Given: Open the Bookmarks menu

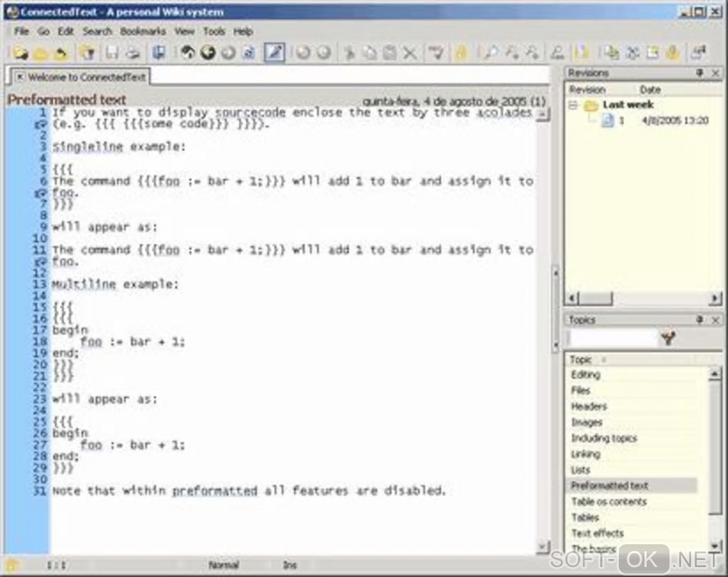Looking at the screenshot, I should pyautogui.click(x=143, y=31).
